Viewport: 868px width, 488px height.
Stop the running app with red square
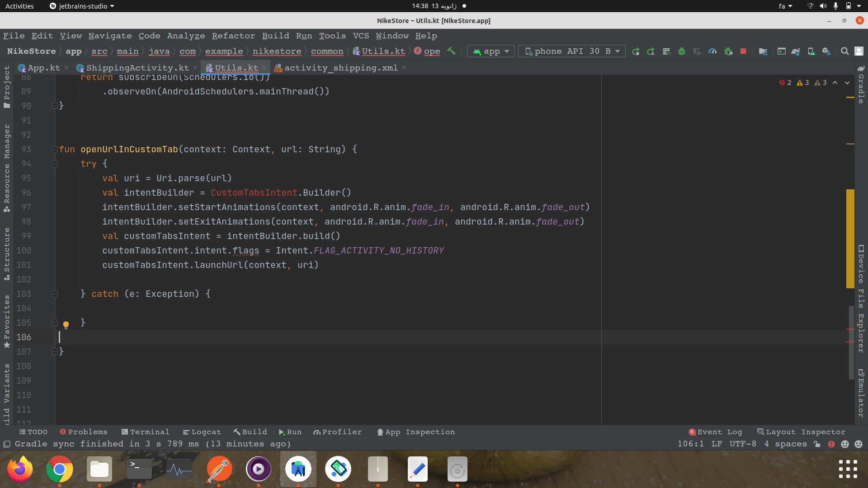point(743,52)
